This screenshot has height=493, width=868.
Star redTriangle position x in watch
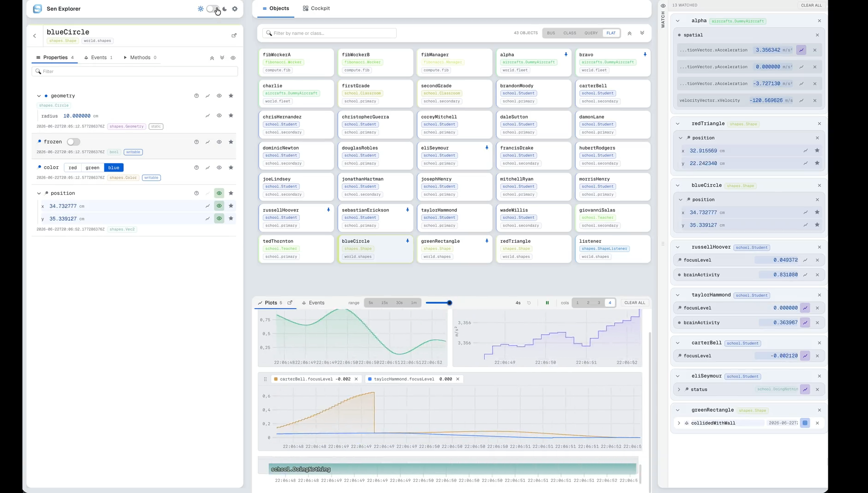pos(817,150)
